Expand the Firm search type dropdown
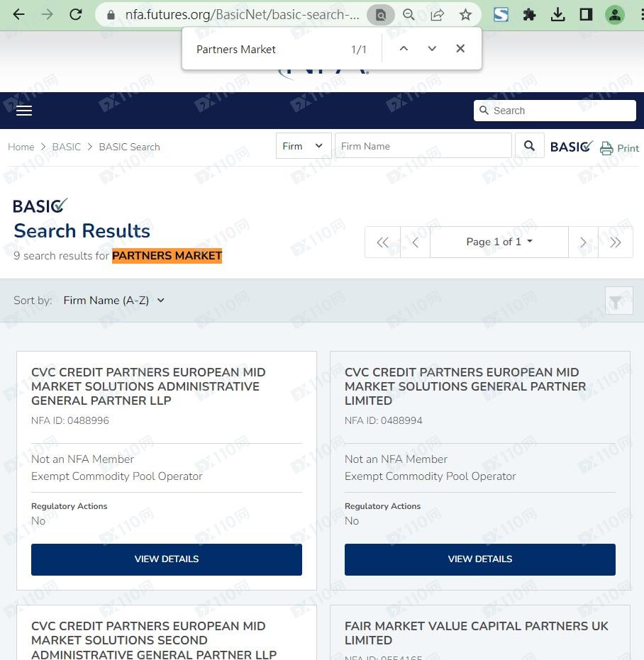Screen dimensions: 644x660 point(303,146)
